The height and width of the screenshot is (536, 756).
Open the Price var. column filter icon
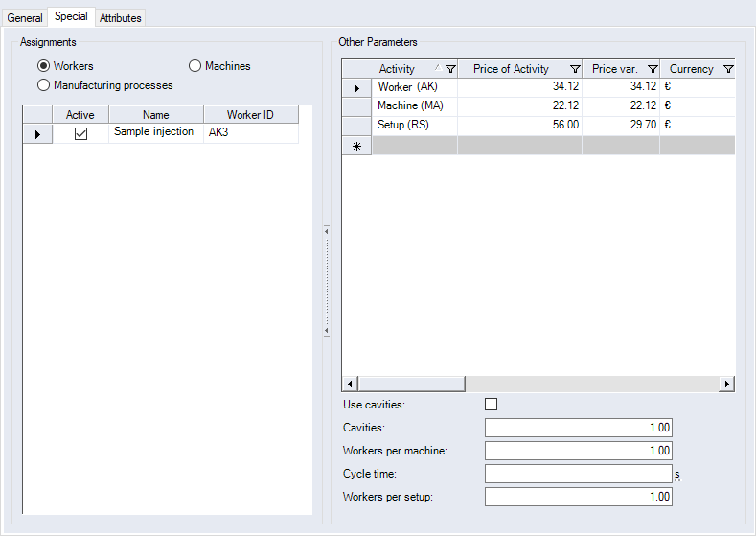[x=653, y=69]
